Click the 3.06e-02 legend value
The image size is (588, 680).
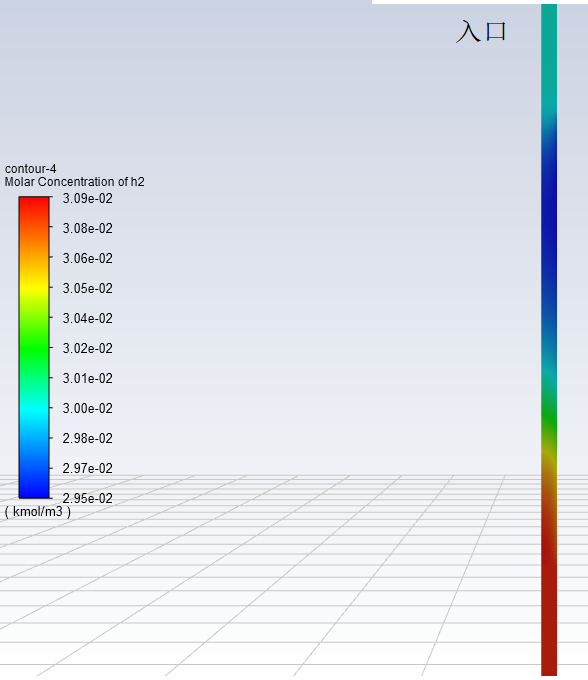88,258
